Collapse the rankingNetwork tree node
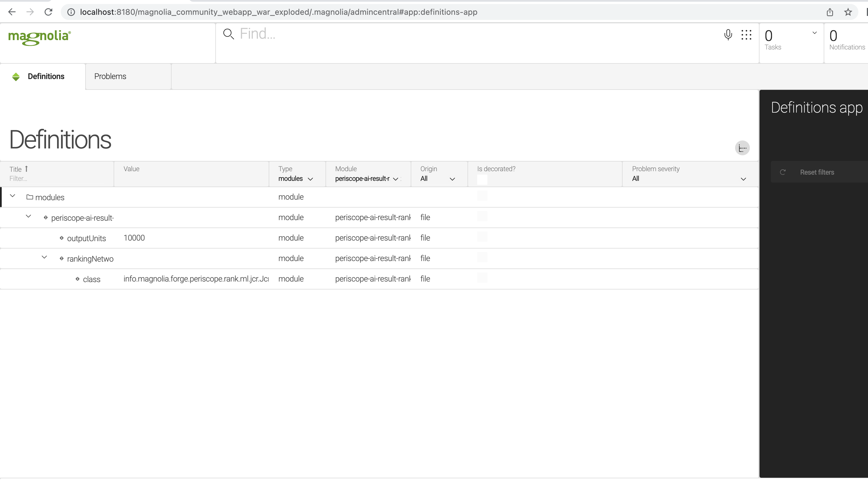 pos(44,258)
